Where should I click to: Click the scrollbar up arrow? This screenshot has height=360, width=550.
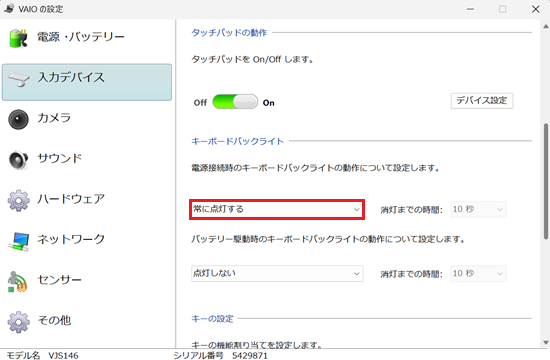point(546,26)
